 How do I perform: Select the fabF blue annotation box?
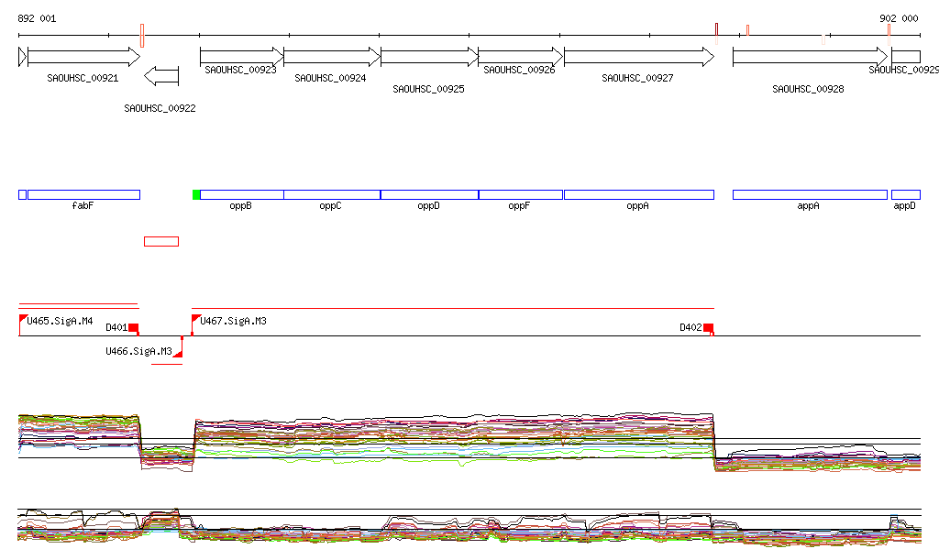(x=83, y=194)
